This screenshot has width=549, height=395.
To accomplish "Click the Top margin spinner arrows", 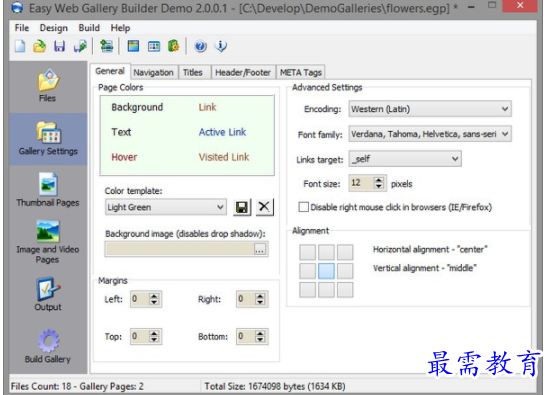I will point(154,337).
